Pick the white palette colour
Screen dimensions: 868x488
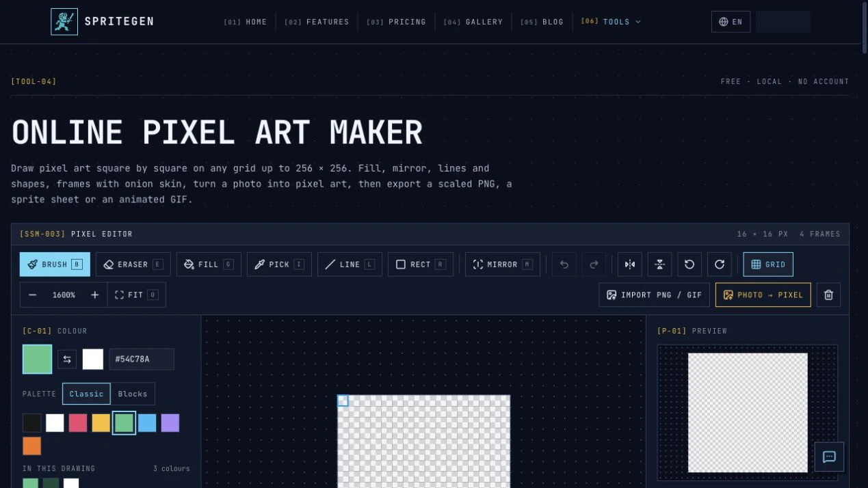(55, 423)
